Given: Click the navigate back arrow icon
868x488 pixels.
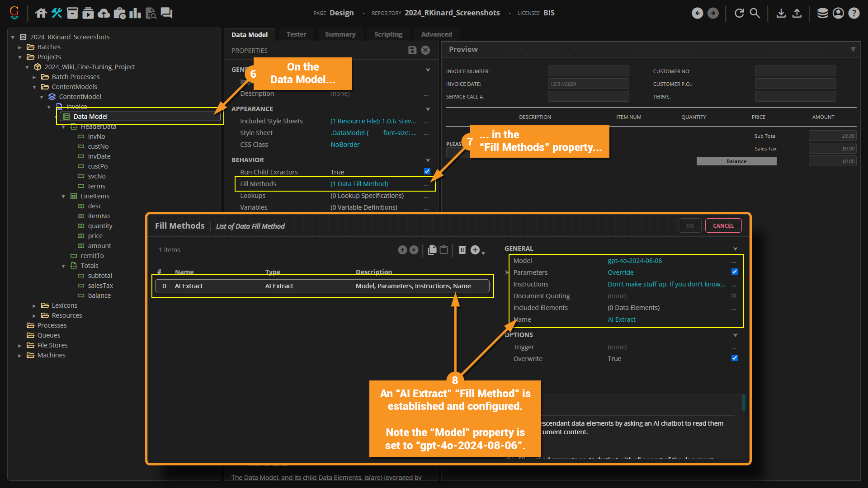Looking at the screenshot, I should (x=697, y=13).
